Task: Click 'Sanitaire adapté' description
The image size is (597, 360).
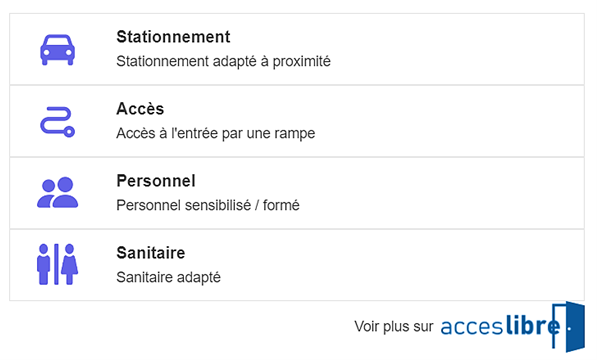Action: click(168, 277)
